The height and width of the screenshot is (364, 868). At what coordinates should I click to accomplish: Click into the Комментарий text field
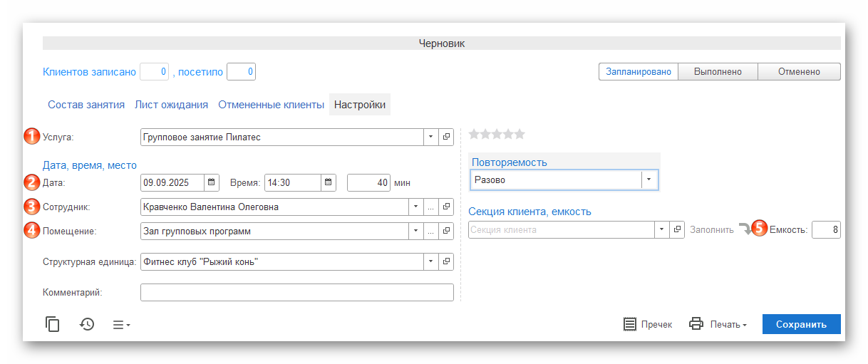click(x=296, y=293)
